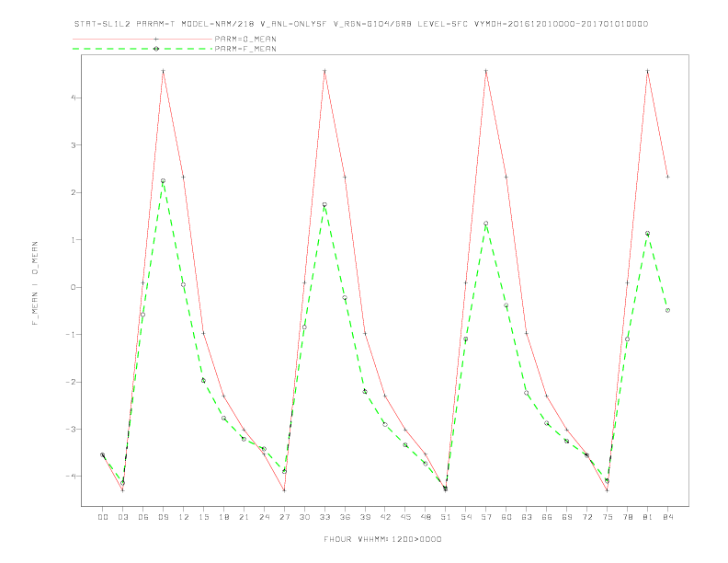The width and height of the screenshot is (728, 563).
Task: Click x-axis tick label 06
Action: point(143,517)
